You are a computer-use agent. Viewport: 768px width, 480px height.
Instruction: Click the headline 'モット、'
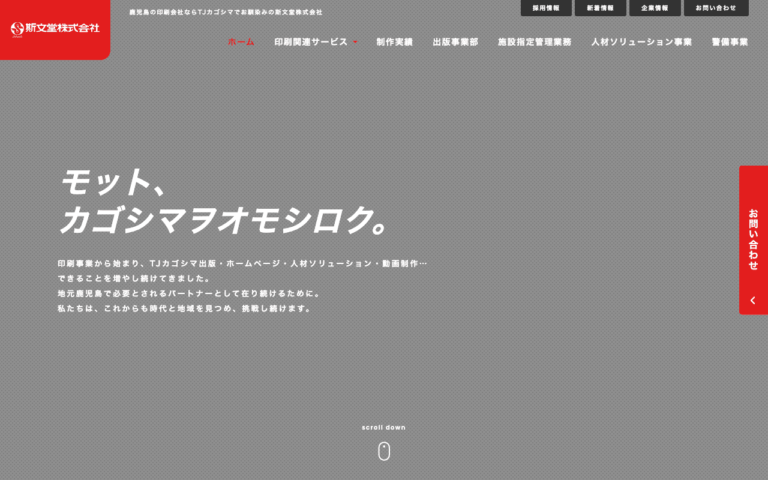[x=114, y=182]
